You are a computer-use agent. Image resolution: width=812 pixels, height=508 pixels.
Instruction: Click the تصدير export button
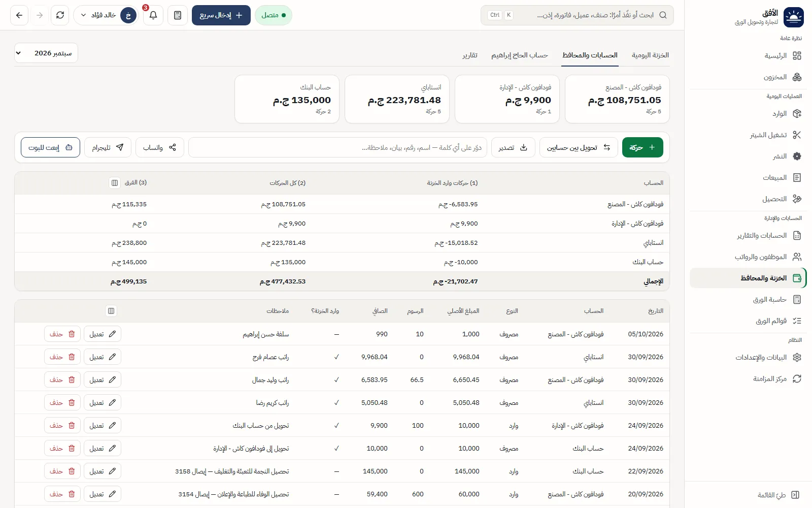coord(513,147)
